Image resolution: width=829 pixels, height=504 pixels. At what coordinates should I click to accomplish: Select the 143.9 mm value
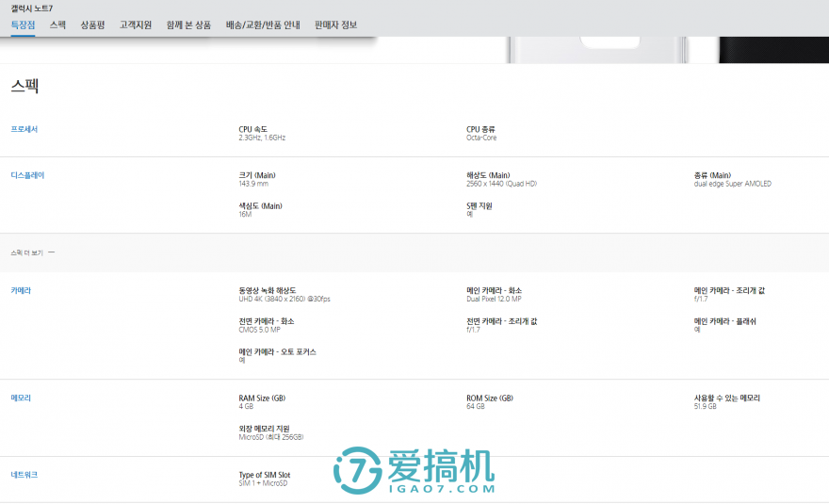pos(253,184)
